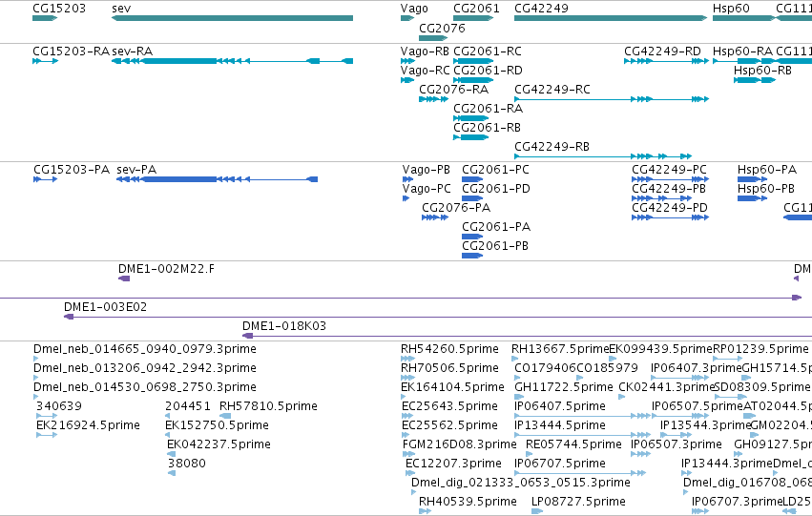Image resolution: width=812 pixels, height=516 pixels.
Task: Click the CG2061 gene feature
Action: [x=473, y=18]
